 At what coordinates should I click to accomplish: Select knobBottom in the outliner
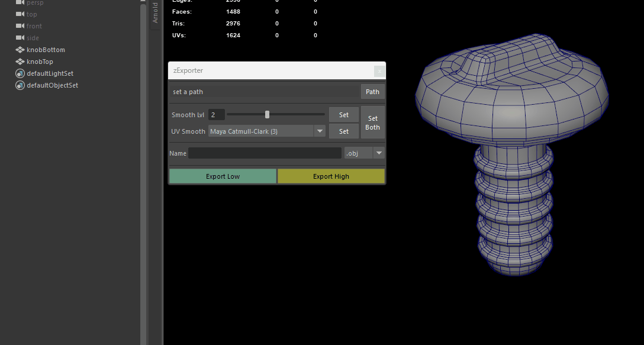[x=46, y=50]
